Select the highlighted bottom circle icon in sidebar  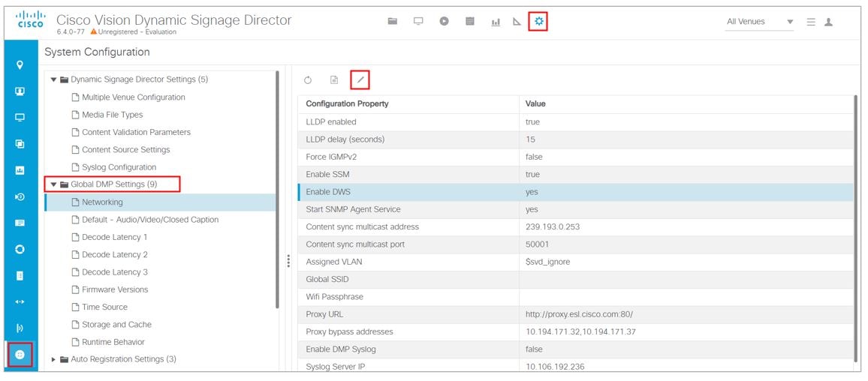point(20,355)
